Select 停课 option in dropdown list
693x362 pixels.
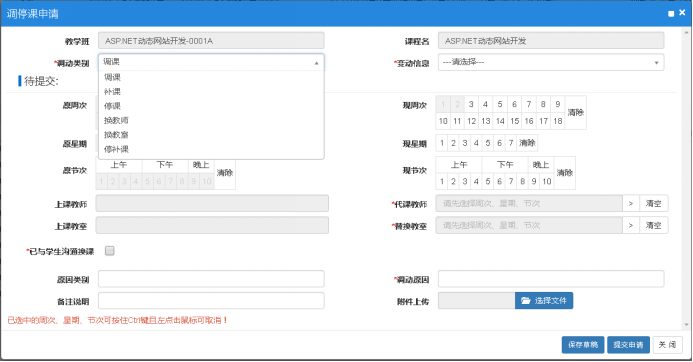coord(211,106)
